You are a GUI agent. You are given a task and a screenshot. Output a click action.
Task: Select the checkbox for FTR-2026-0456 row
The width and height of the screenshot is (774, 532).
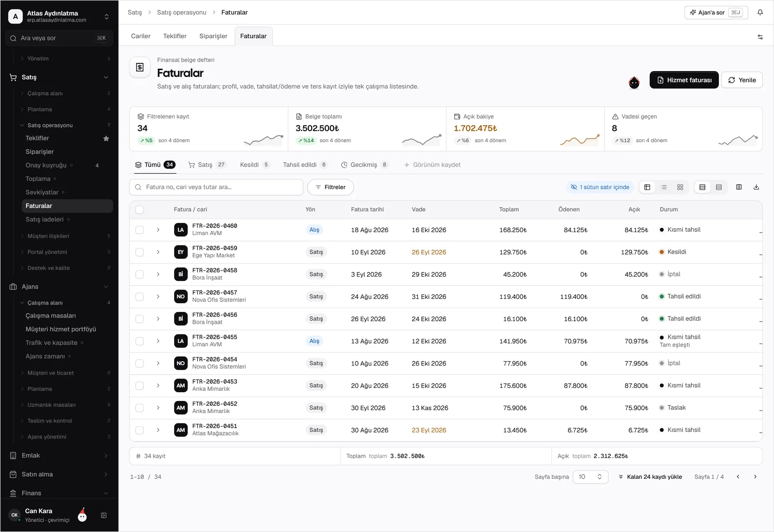coord(140,319)
